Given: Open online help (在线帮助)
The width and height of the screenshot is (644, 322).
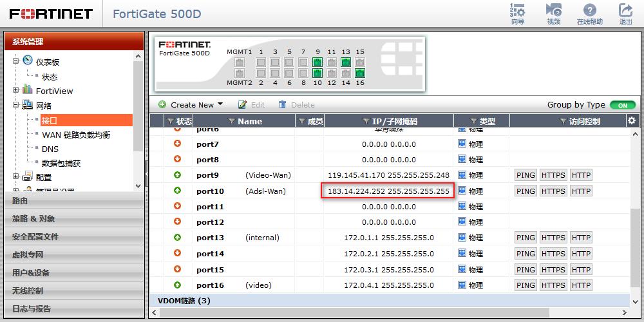Looking at the screenshot, I should pos(590,14).
